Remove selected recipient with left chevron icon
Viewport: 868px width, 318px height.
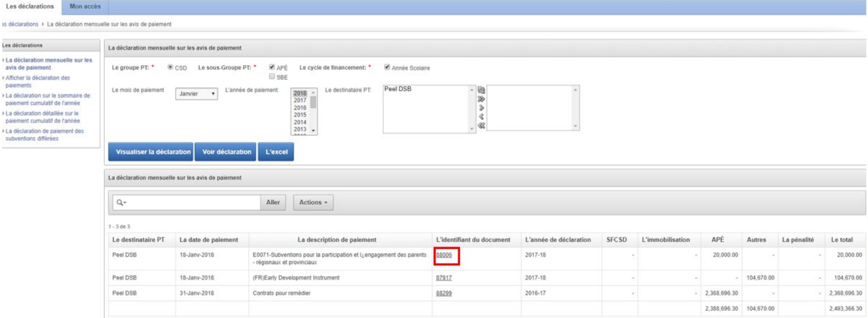pyautogui.click(x=481, y=116)
